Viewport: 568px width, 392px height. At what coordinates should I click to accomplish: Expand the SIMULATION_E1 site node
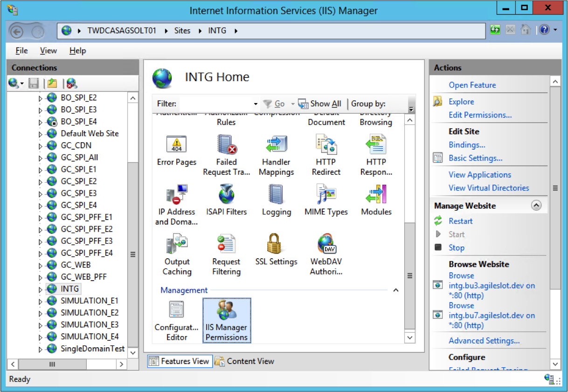[x=41, y=301]
